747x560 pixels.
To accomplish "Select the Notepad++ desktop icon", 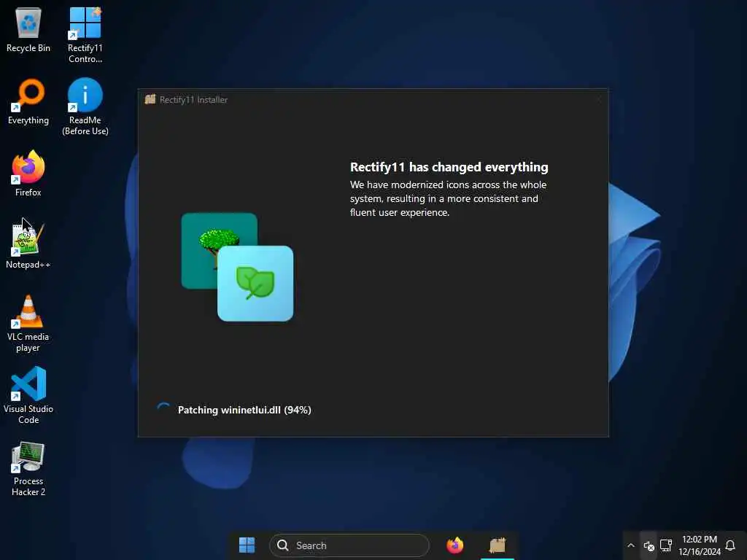I will 28,245.
